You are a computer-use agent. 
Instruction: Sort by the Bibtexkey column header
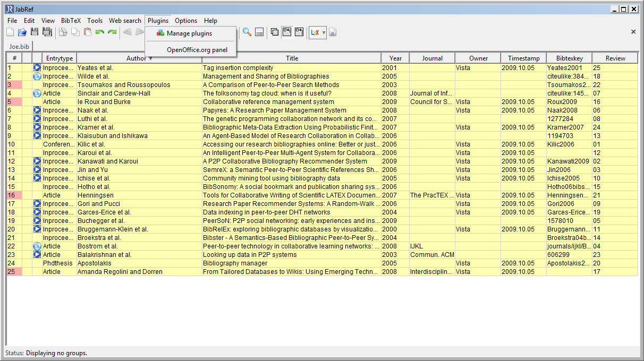[x=570, y=58]
